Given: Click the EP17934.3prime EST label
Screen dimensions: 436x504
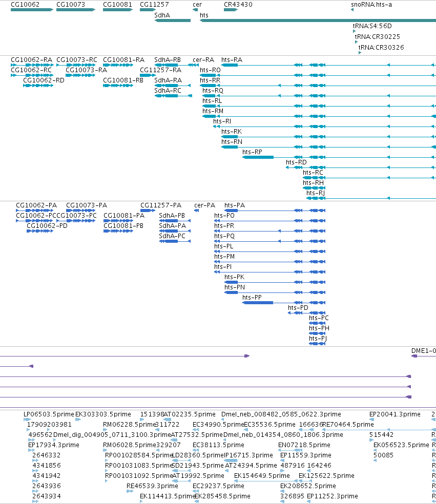Looking at the screenshot, I should click(54, 445).
